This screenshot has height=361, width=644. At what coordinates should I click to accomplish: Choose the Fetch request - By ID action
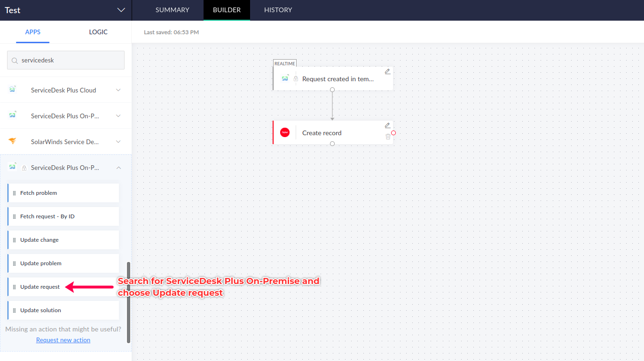pos(63,216)
